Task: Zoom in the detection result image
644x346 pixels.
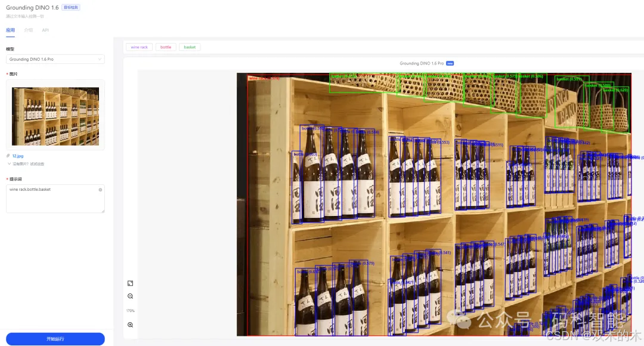Action: (130, 325)
